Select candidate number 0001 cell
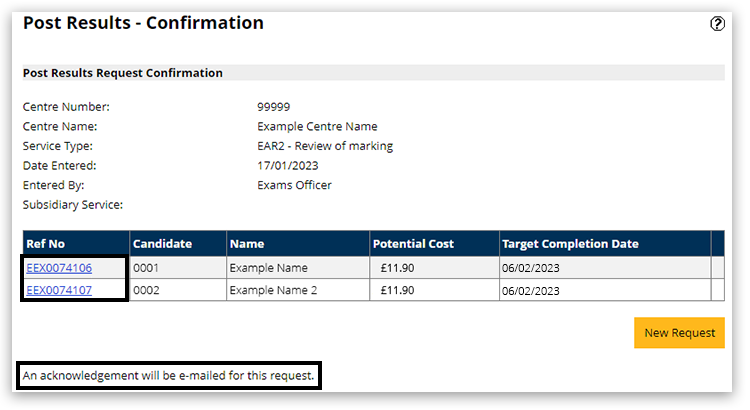Viewport: 750px width, 410px height. coord(146,268)
